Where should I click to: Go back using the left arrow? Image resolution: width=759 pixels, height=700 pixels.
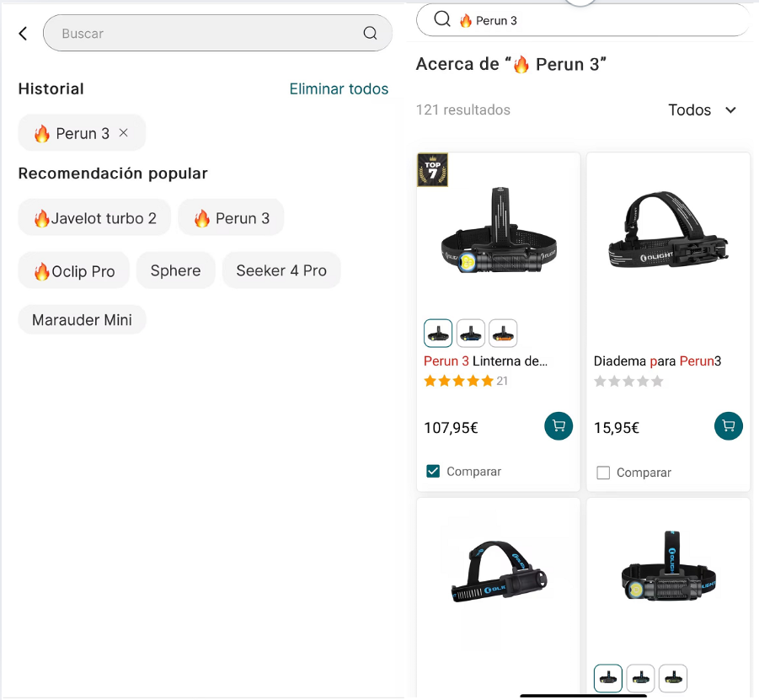[23, 34]
